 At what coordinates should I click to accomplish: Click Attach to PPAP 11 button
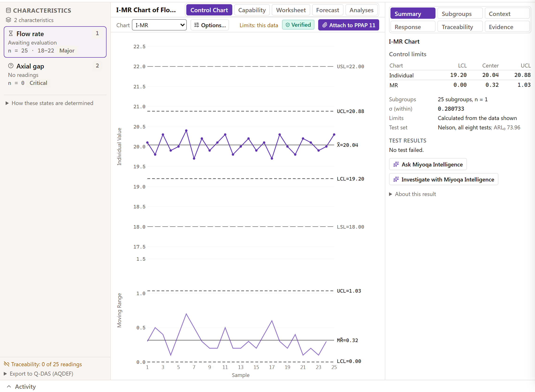click(x=348, y=25)
